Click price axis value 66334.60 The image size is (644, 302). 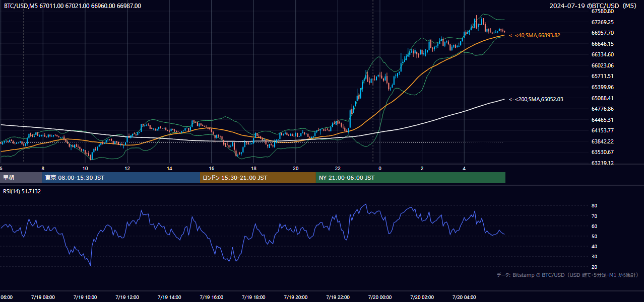point(603,54)
